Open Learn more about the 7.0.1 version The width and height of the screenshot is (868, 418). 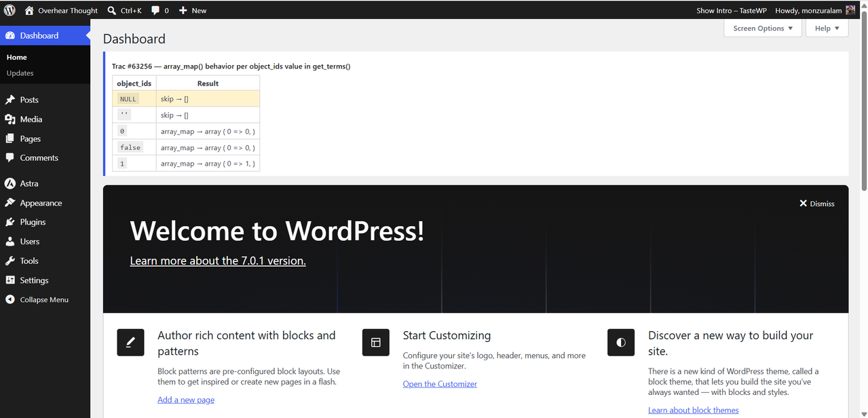218,261
